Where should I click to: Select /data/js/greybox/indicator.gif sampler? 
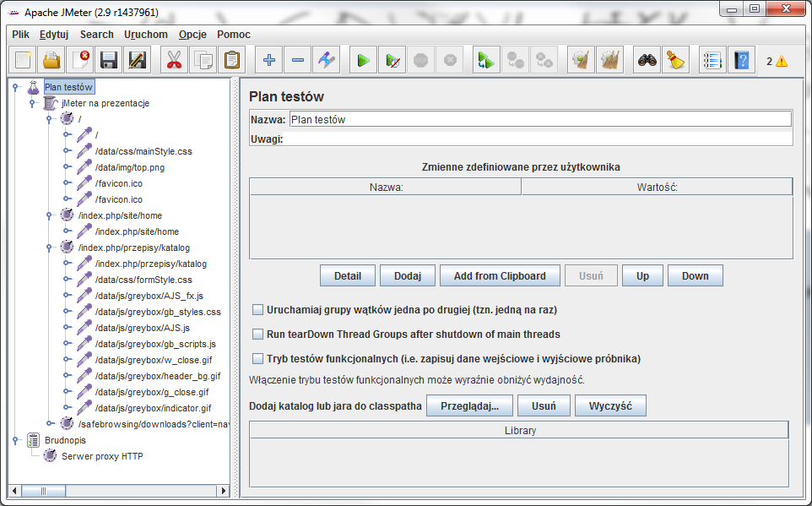click(x=154, y=408)
